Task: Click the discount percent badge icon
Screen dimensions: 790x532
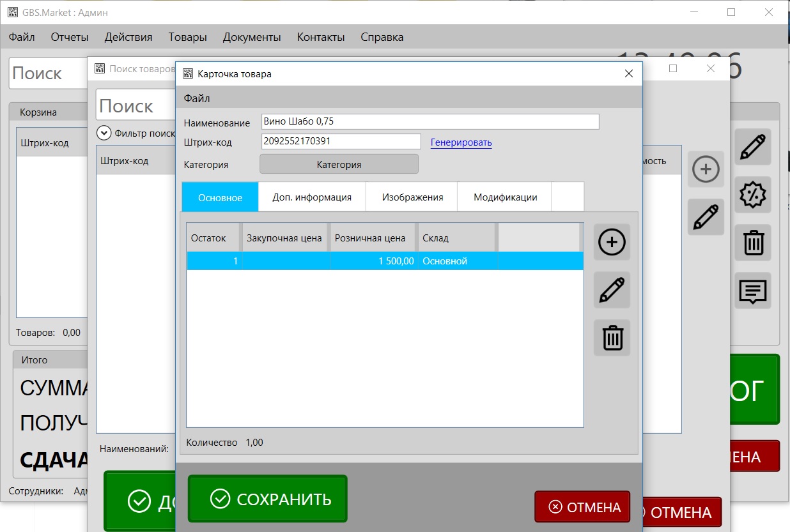Action: point(752,195)
